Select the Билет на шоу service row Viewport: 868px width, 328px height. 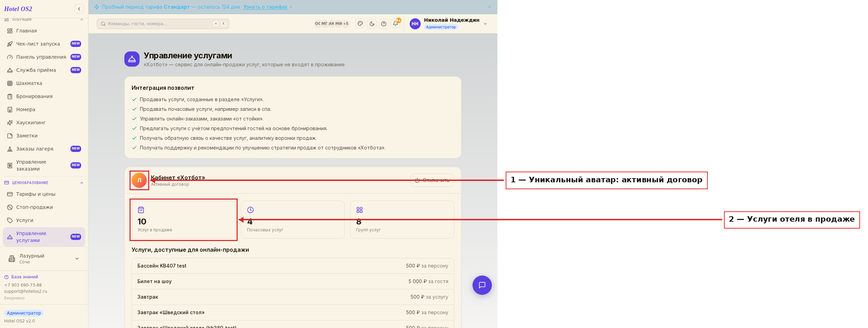[293, 281]
